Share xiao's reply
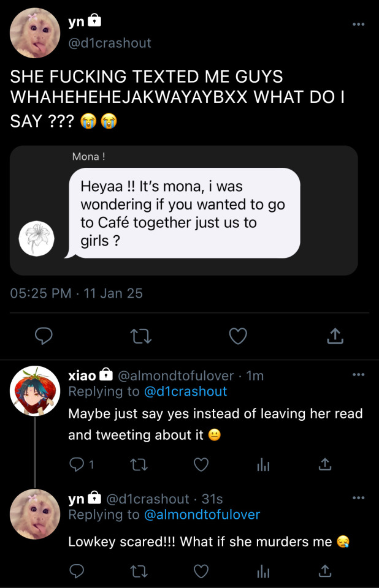The height and width of the screenshot is (588, 379). pyautogui.click(x=325, y=465)
